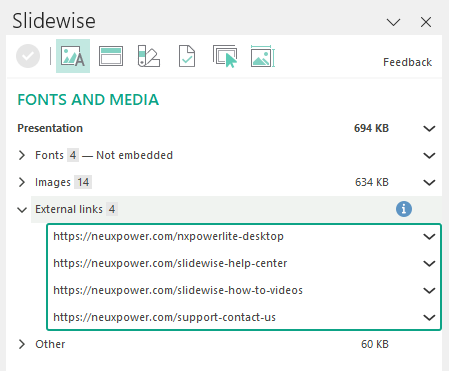This screenshot has width=449, height=371.
Task: Open the slide selection cursor icon
Action: point(225,56)
